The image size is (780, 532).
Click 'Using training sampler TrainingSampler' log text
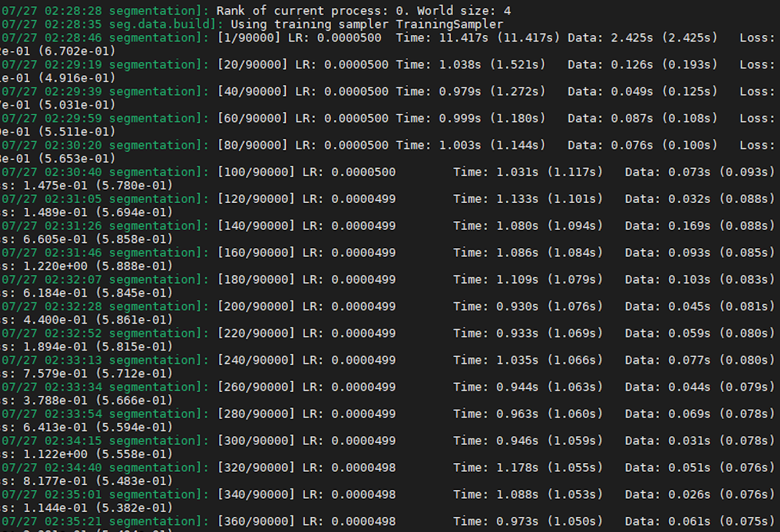pyautogui.click(x=367, y=24)
